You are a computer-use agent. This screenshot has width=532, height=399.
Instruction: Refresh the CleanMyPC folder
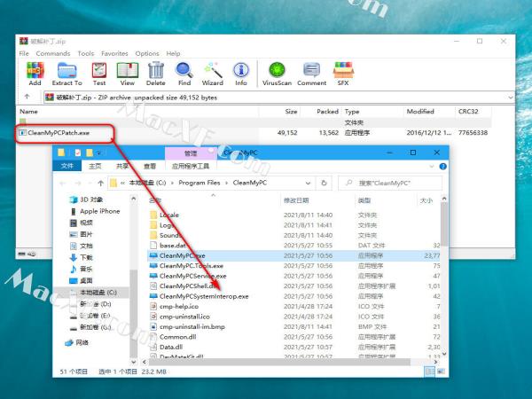(324, 184)
